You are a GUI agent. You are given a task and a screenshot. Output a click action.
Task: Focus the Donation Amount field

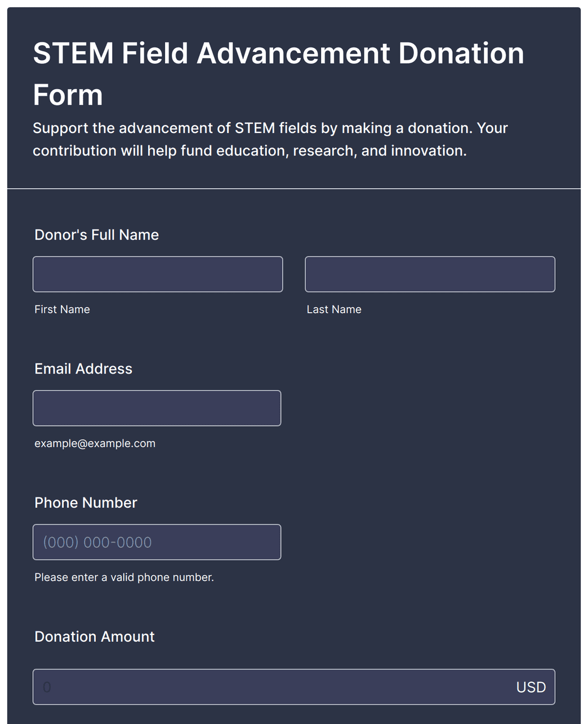(x=294, y=687)
